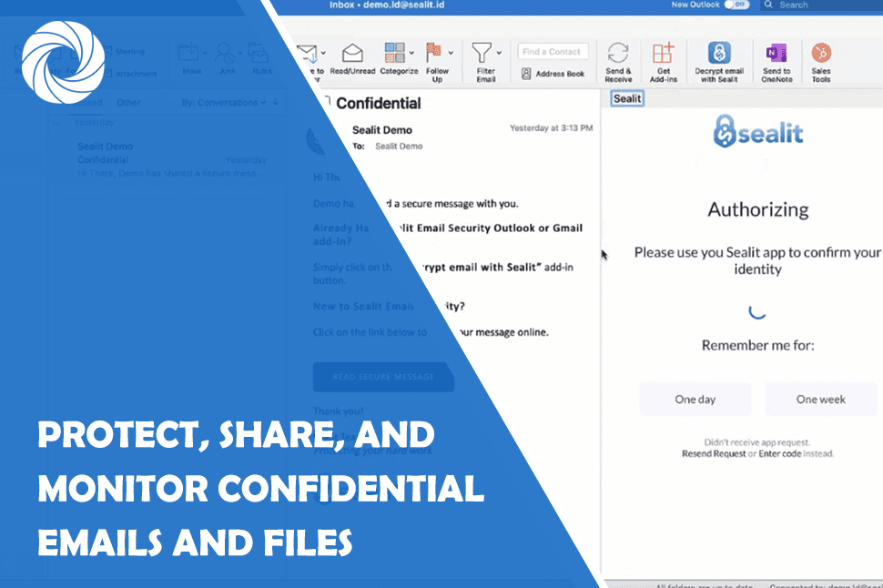Click the Yesterday at 3:13 PM timestamp

552,128
